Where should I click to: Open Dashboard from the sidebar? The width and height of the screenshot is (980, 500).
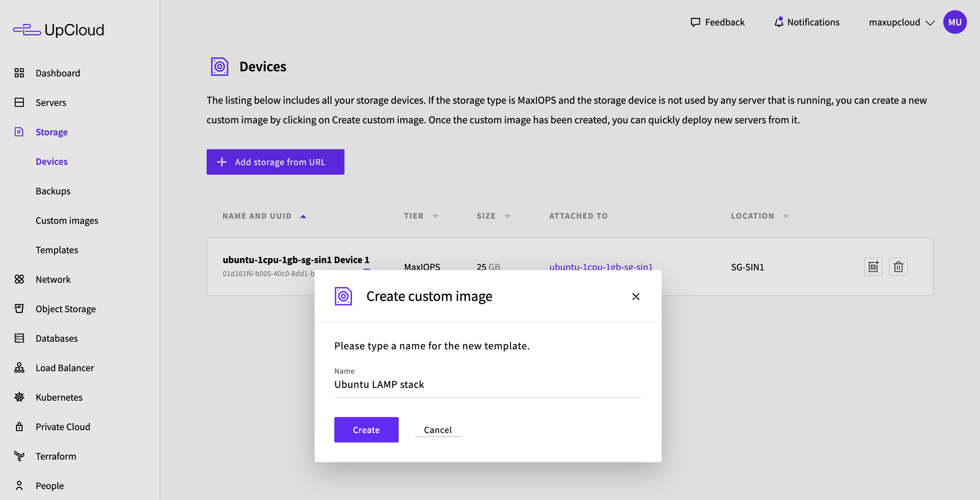point(58,73)
